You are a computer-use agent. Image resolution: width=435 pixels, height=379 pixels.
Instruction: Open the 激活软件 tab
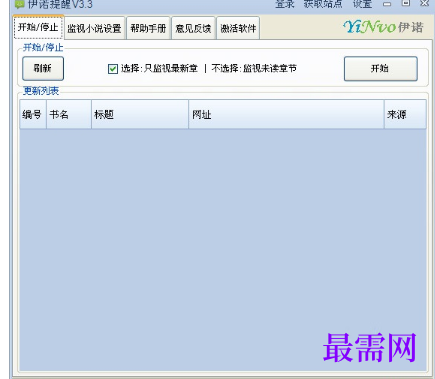(238, 28)
